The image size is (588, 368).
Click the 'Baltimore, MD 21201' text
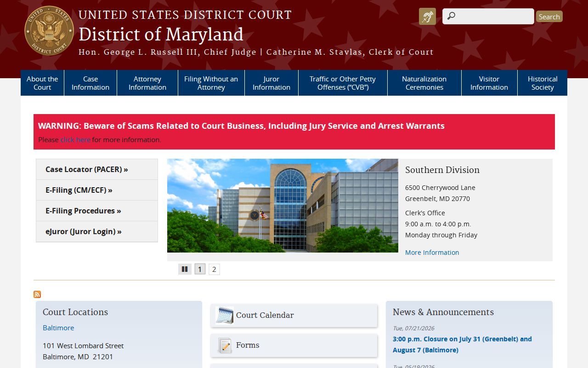[x=78, y=356]
